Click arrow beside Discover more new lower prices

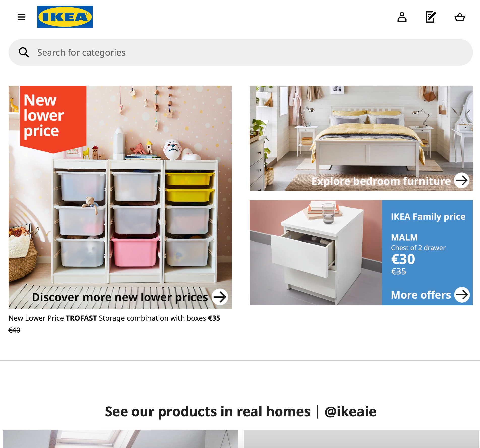click(220, 297)
